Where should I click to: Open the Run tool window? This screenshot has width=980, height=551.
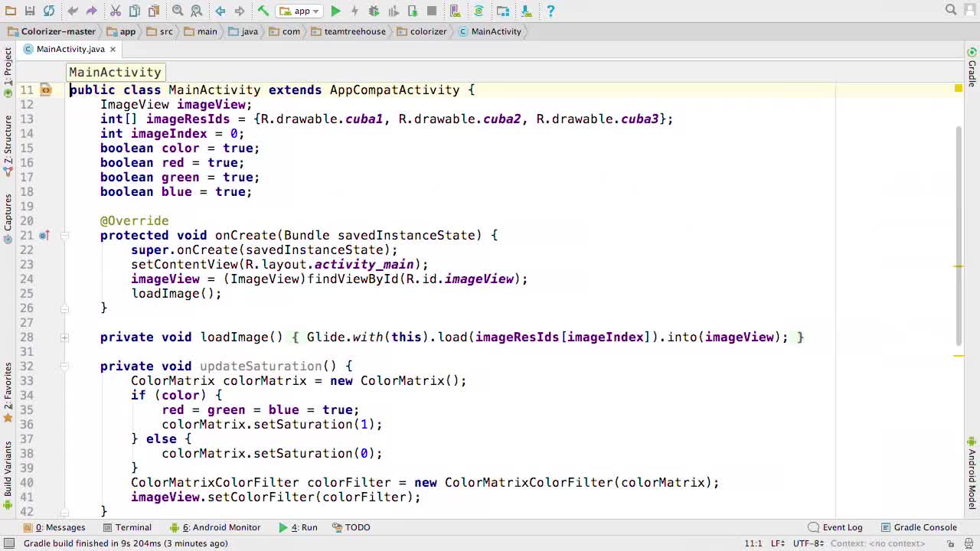tap(298, 527)
